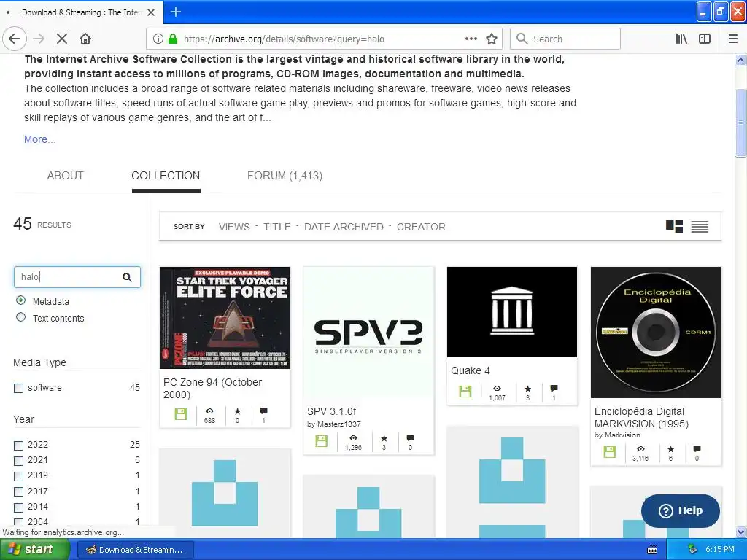This screenshot has width=747, height=560.
Task: Open the SPV 3.1.0f title link
Action: click(x=332, y=411)
